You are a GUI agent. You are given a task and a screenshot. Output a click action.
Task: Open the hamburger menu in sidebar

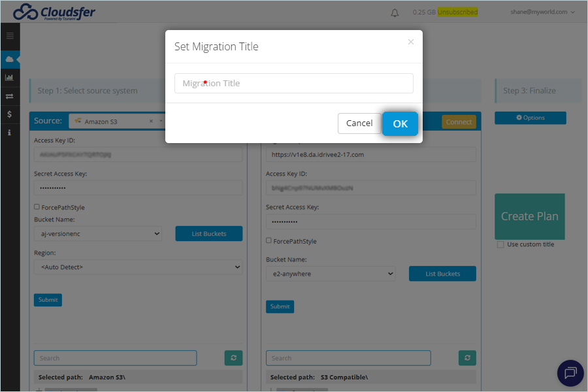pos(10,36)
